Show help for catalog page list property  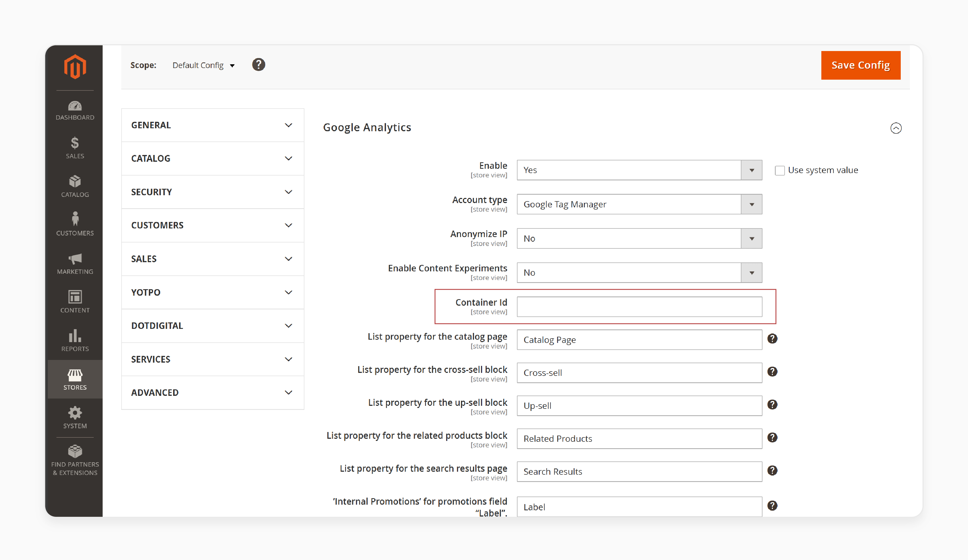click(x=772, y=339)
